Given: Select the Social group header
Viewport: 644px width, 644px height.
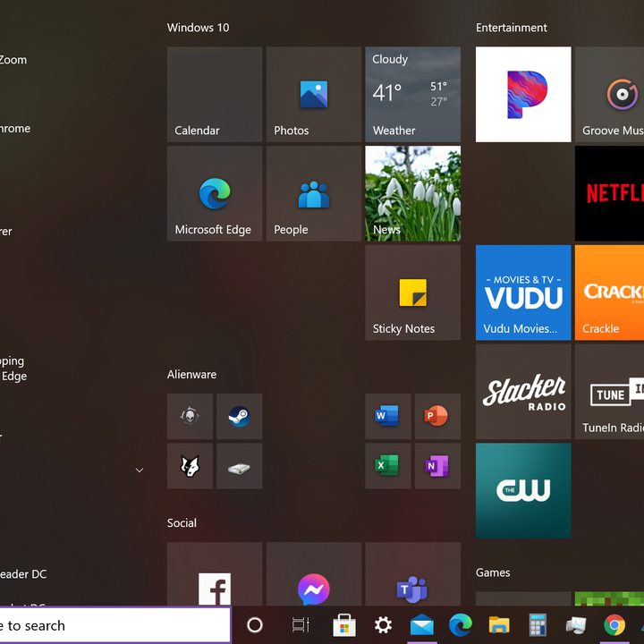Looking at the screenshot, I should [182, 523].
